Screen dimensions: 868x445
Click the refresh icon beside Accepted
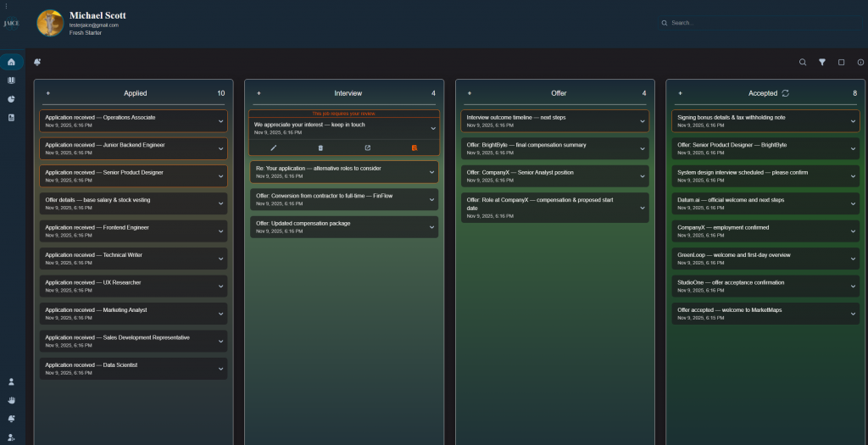click(786, 93)
